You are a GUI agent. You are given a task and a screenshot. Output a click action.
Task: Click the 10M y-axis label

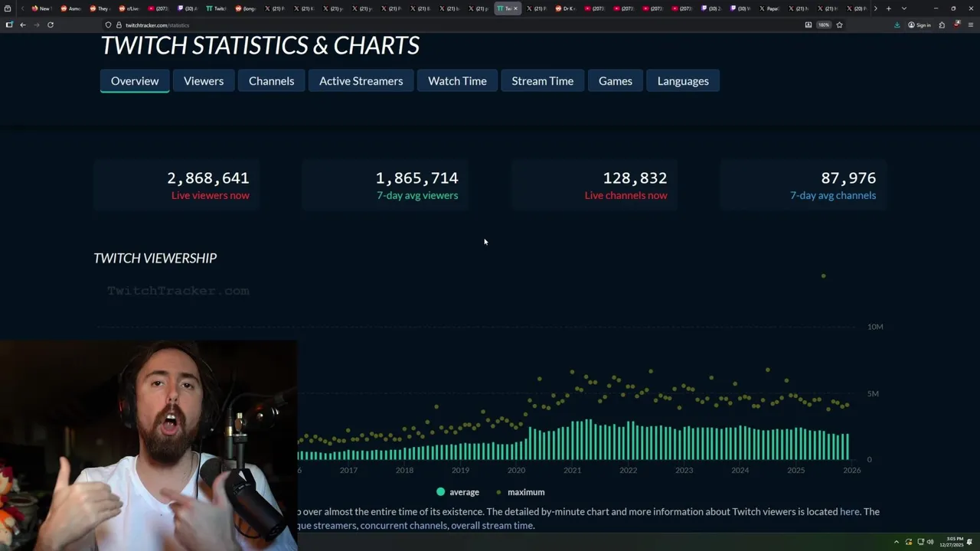point(875,327)
